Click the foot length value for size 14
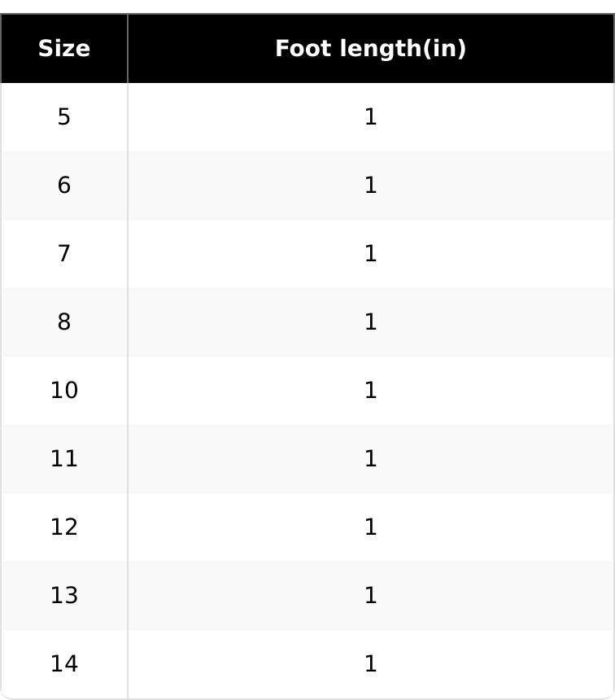This screenshot has width=615, height=700. (370, 664)
